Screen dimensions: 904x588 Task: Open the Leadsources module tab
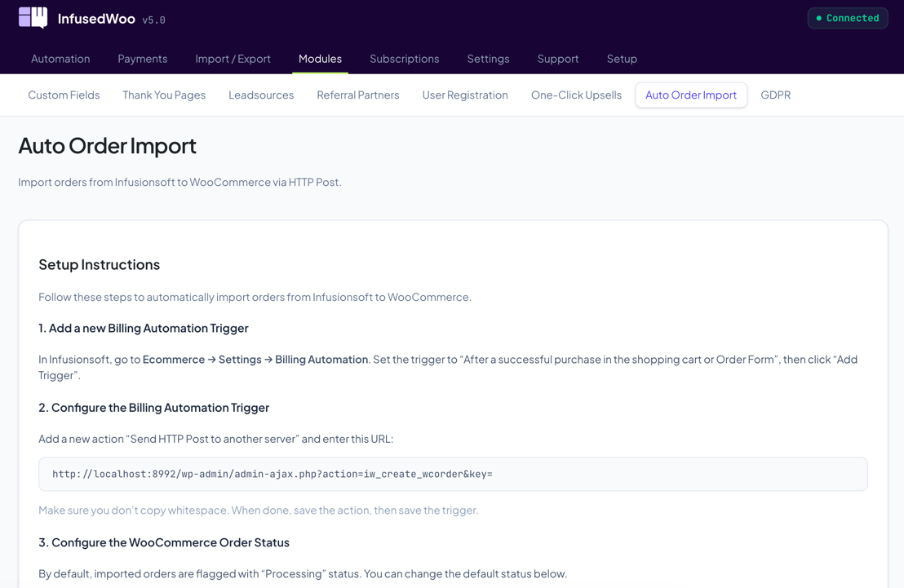point(261,95)
